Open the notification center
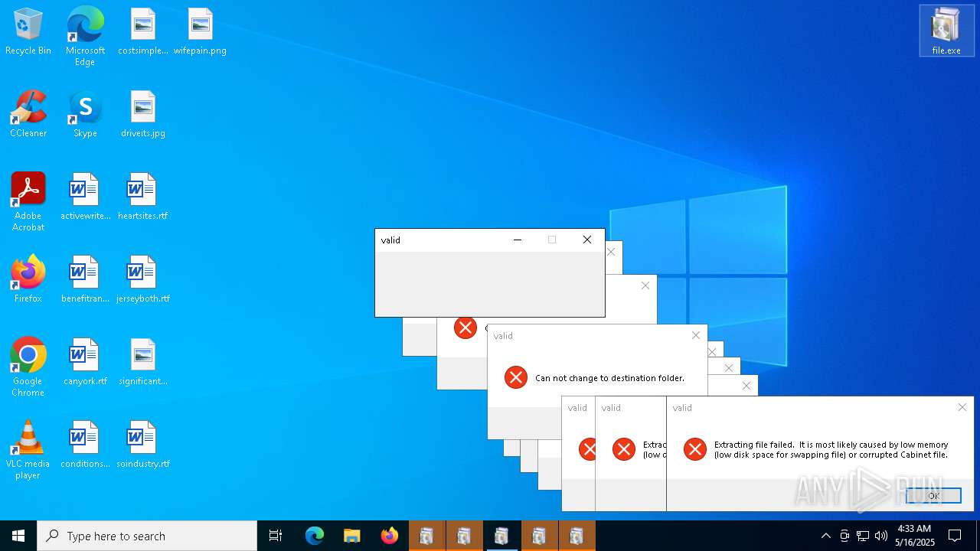The image size is (980, 551). pos(955,536)
